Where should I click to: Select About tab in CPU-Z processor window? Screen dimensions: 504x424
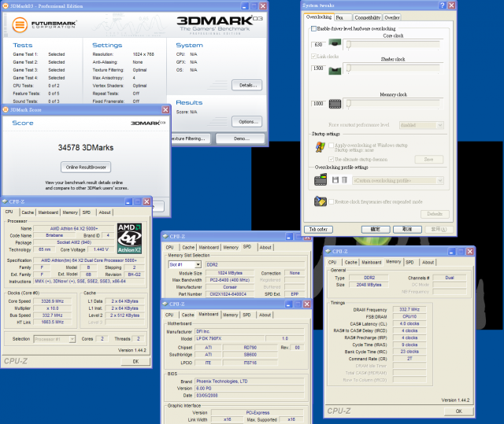(105, 212)
